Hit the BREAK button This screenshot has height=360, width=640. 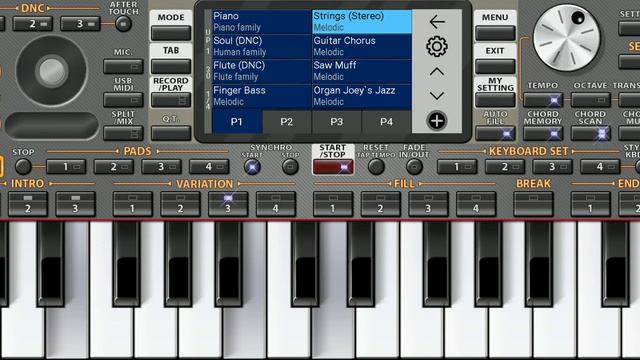point(533,204)
